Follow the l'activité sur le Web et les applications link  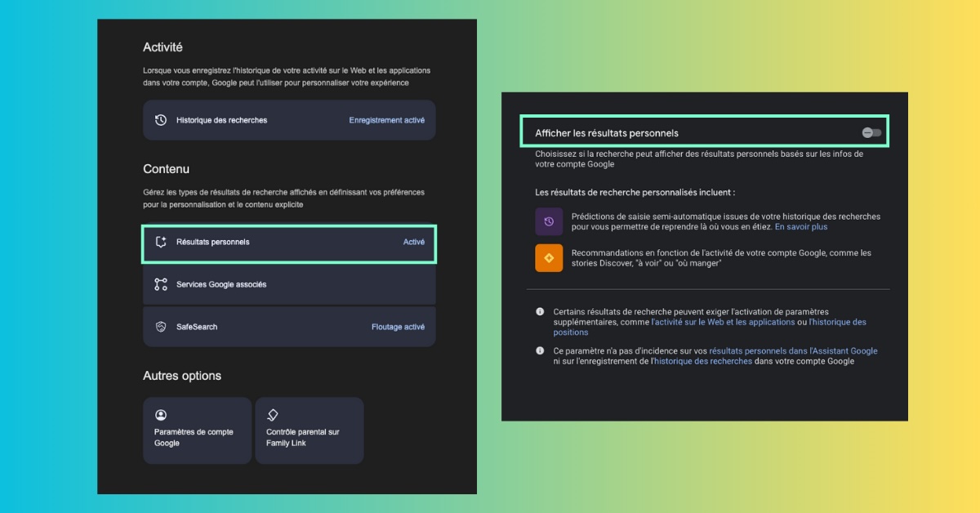coord(723,322)
